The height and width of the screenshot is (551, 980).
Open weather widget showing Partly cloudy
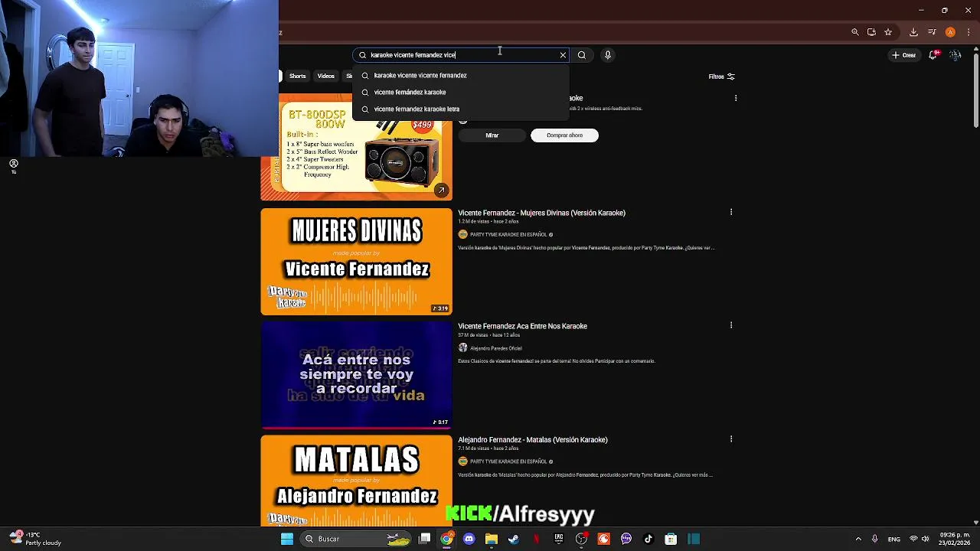tap(35, 539)
